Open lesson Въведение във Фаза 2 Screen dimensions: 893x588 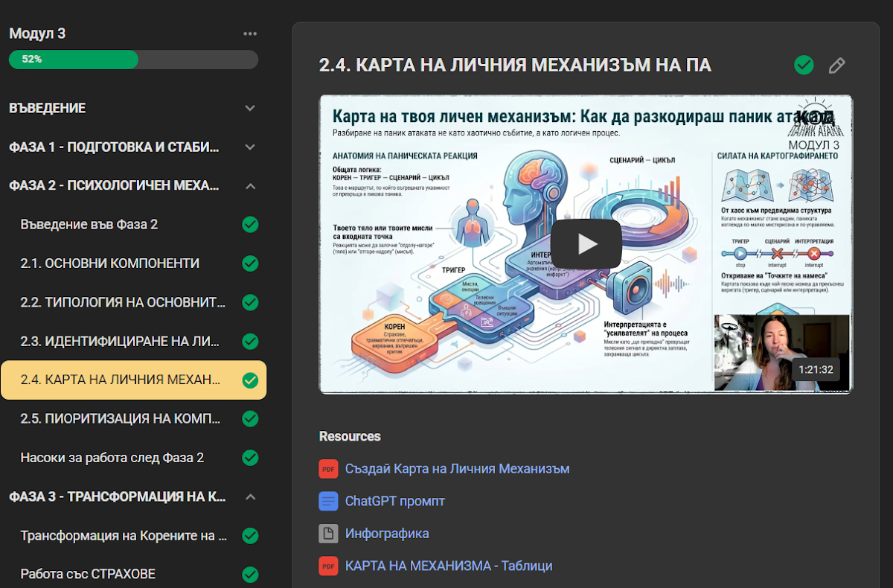89,224
